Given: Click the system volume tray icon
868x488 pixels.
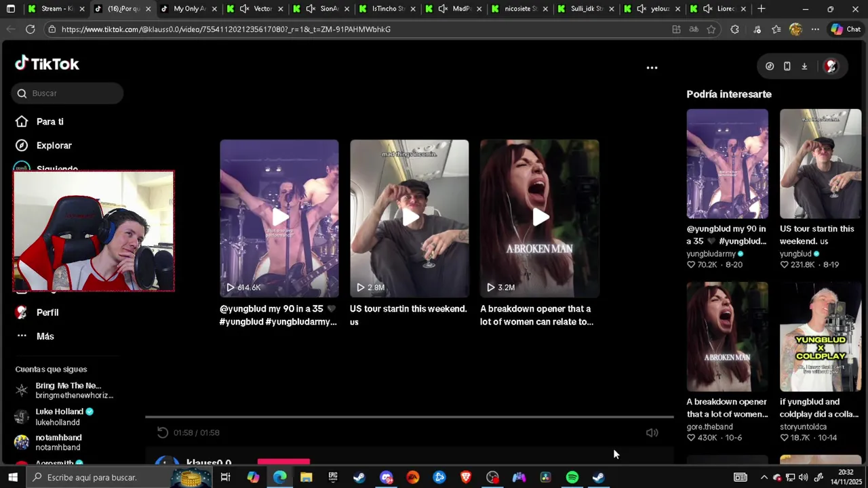Looking at the screenshot, I should pyautogui.click(x=804, y=477).
